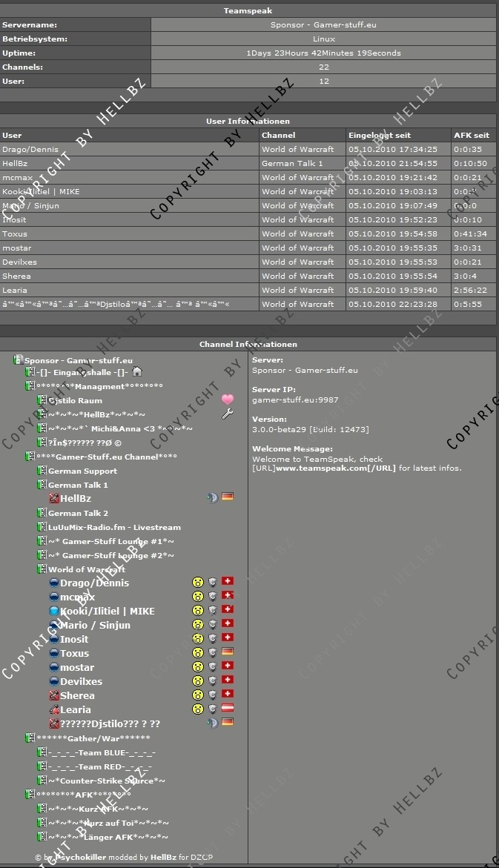Click the Swiss flag next to mostar
The width and height of the screenshot is (499, 868).
[228, 667]
